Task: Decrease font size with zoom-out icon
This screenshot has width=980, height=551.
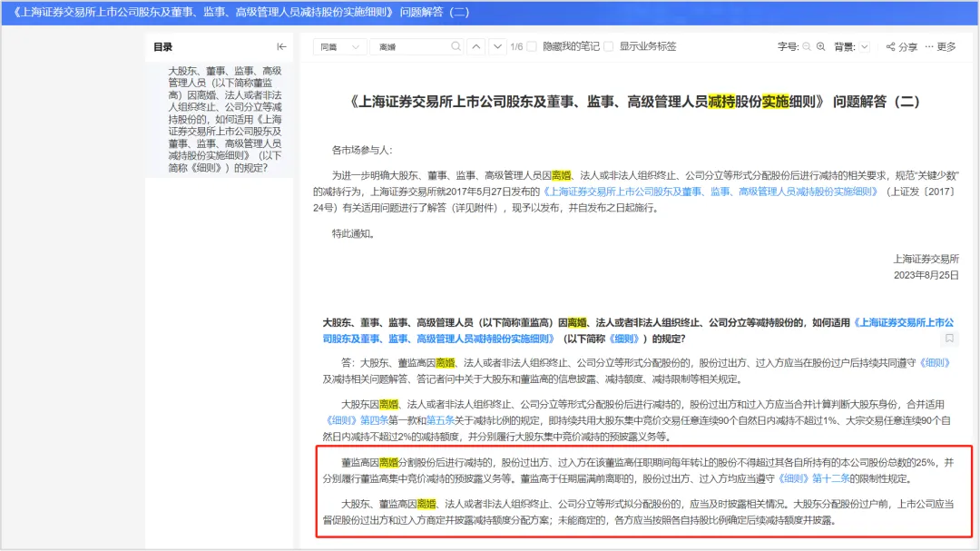Action: [x=807, y=47]
